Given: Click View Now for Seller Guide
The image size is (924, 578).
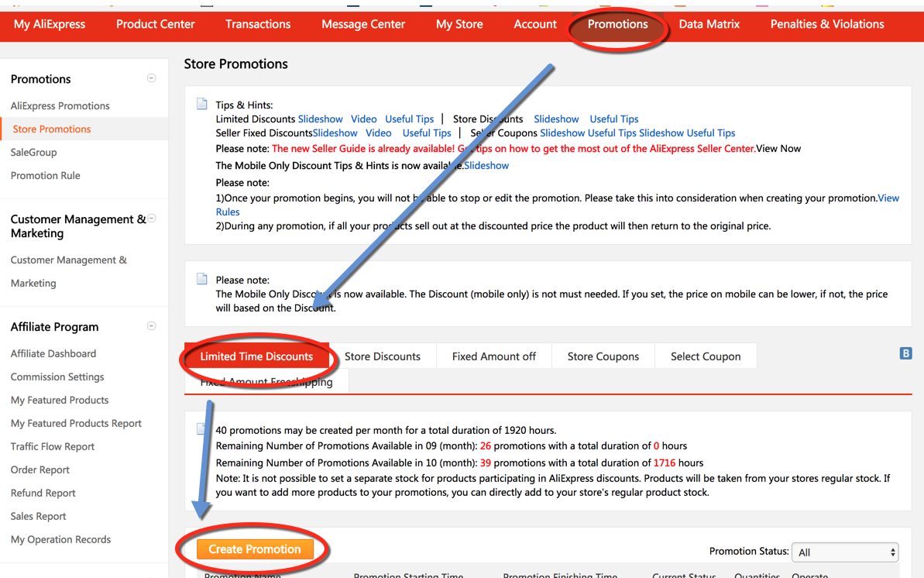Looking at the screenshot, I should (778, 149).
